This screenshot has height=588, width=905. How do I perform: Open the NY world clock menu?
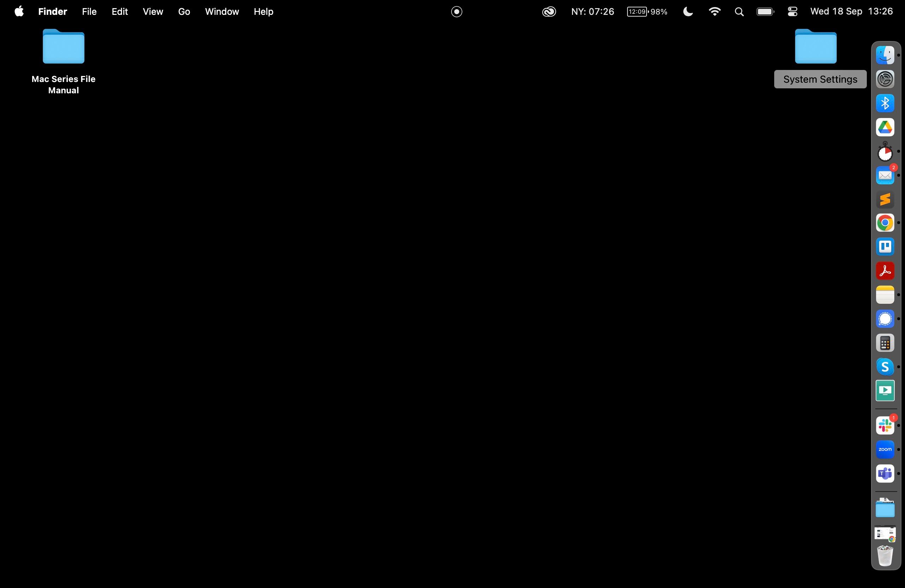592,12
